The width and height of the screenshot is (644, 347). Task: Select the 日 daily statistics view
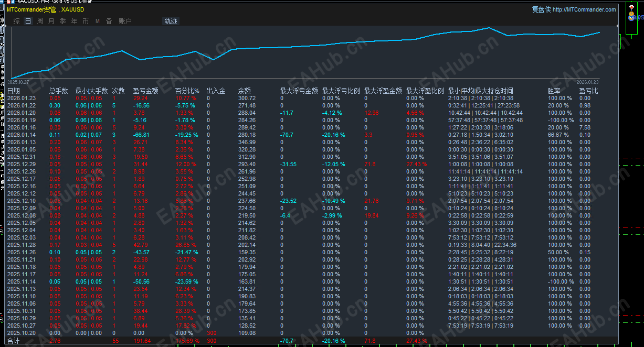pos(27,21)
